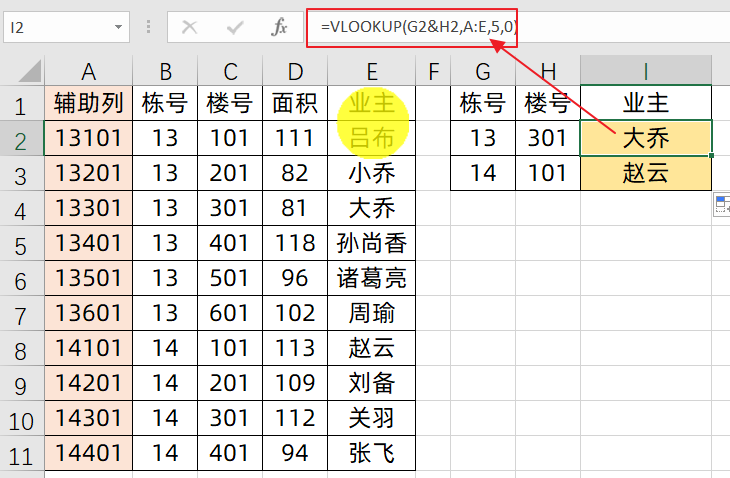
Task: Select column I header
Action: 646,71
